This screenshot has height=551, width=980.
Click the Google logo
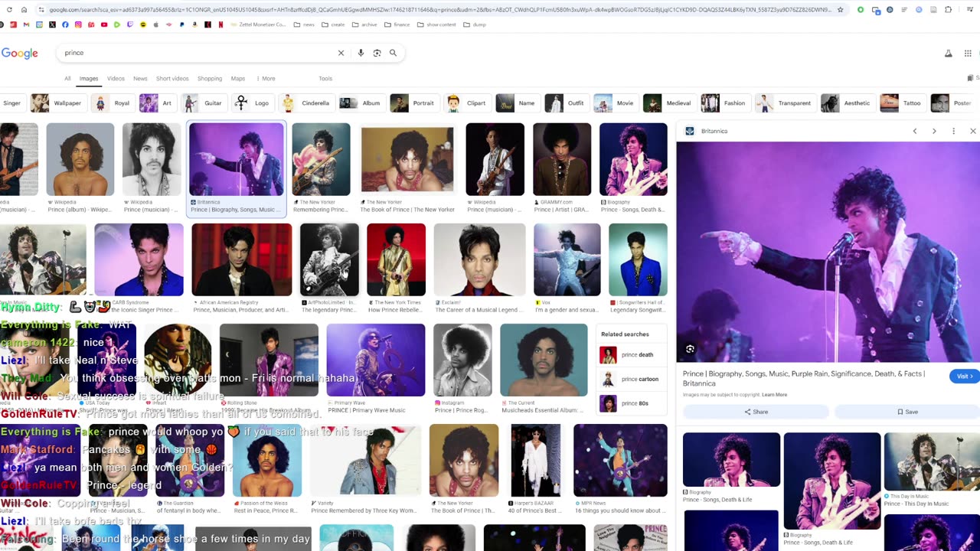(20, 53)
